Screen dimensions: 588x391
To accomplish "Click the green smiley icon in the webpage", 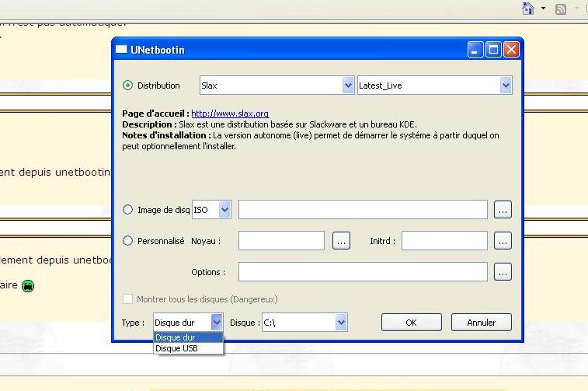I will pos(28,286).
